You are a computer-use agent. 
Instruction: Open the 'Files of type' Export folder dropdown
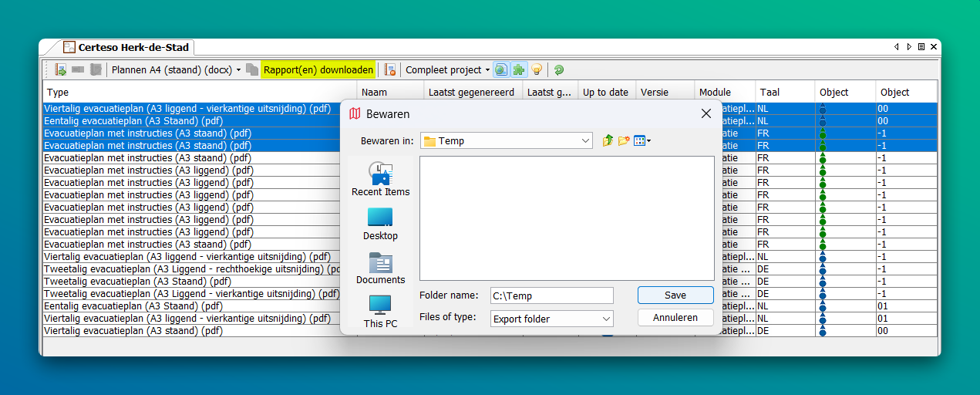[606, 319]
